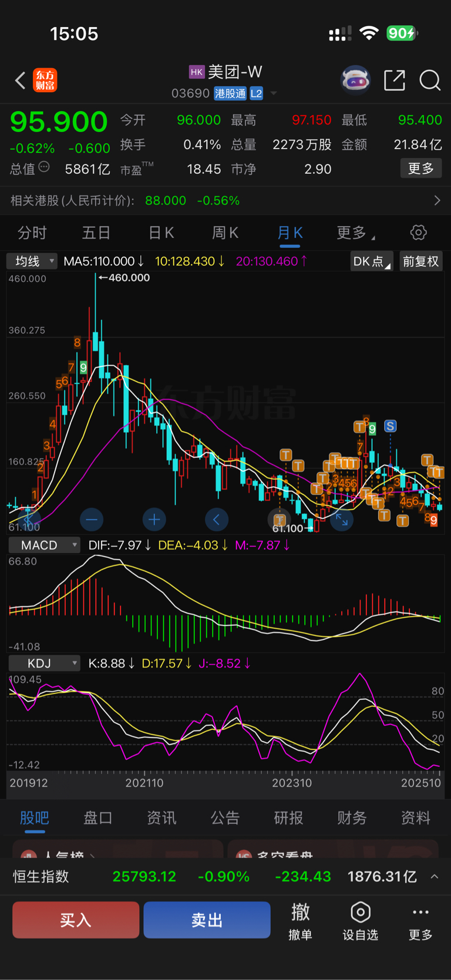Select the 月K chart tab
Screen dimensions: 451x980
tap(290, 233)
